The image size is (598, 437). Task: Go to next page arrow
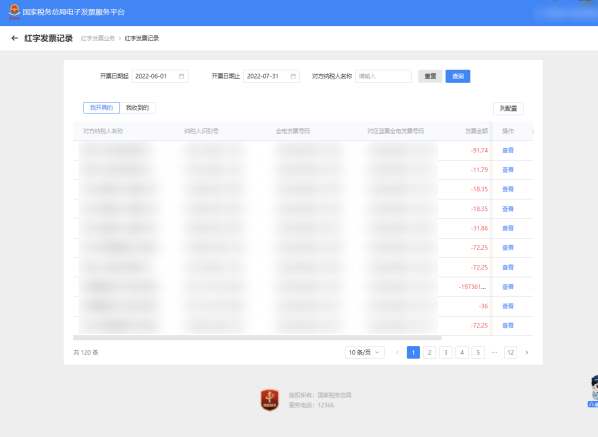527,352
